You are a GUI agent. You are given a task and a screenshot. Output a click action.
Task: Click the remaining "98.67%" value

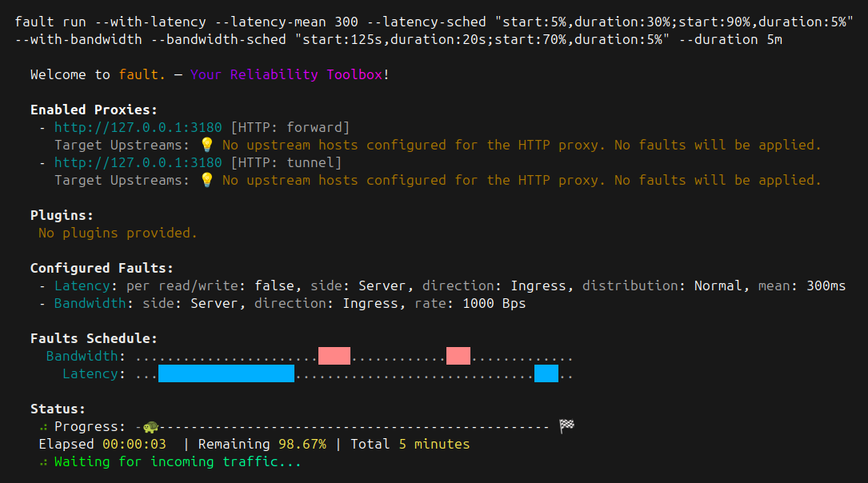coord(302,445)
